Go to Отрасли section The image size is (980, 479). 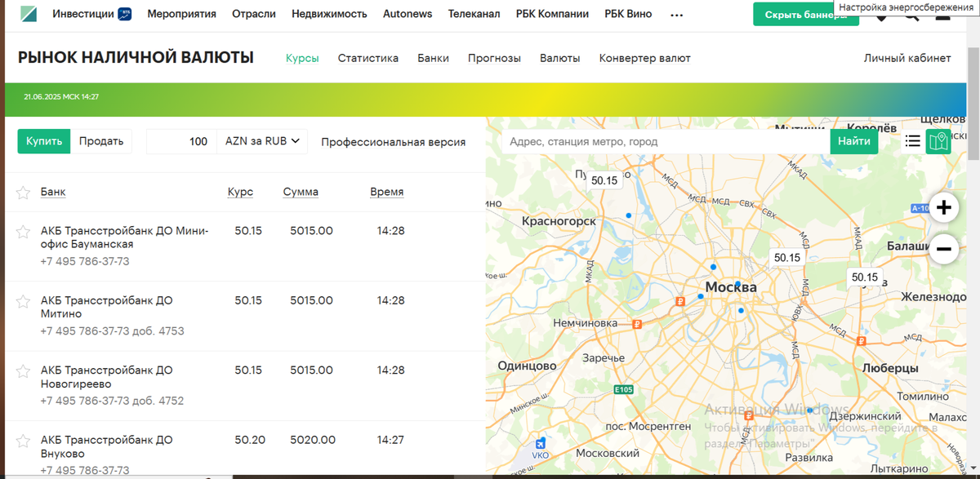254,14
